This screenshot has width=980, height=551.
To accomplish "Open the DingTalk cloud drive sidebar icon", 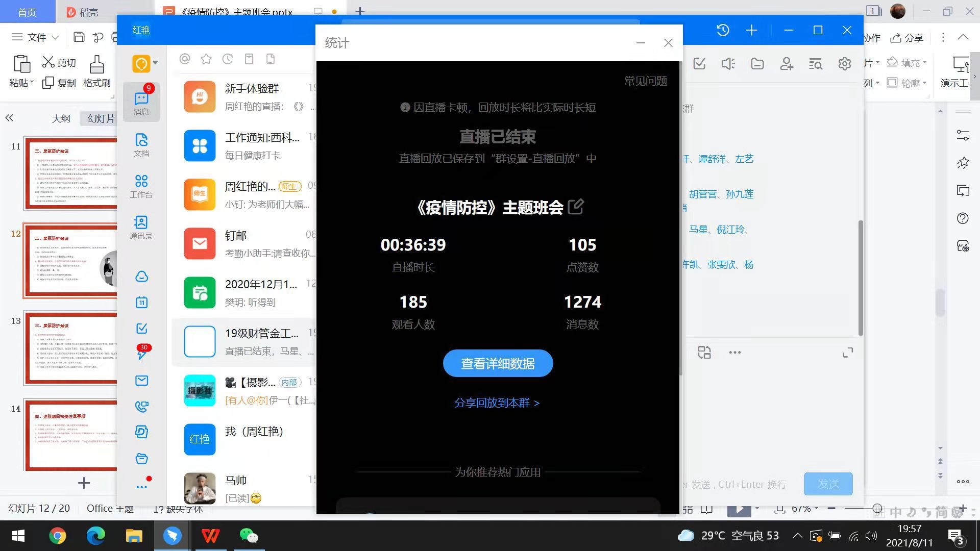I will [141, 277].
